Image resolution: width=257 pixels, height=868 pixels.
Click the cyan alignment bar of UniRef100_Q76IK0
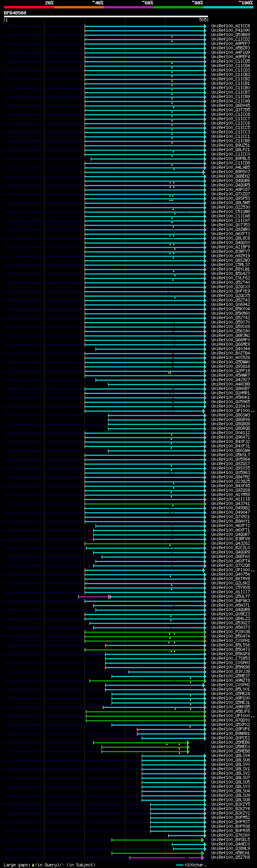coord(187,835)
